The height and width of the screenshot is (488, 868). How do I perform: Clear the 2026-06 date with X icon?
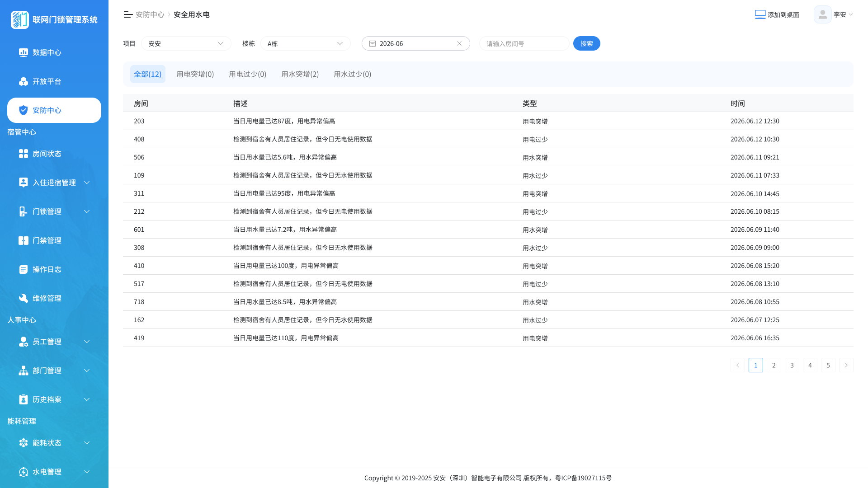coord(459,43)
